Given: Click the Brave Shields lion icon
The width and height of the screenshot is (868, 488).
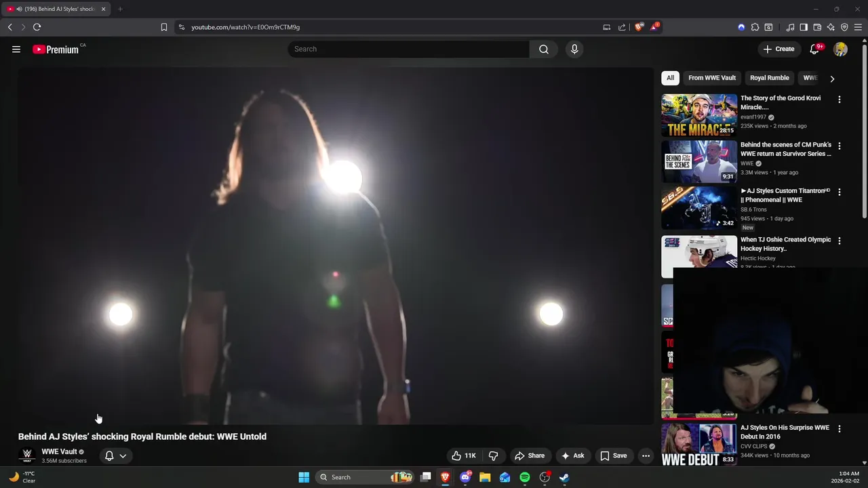Looking at the screenshot, I should tap(639, 27).
